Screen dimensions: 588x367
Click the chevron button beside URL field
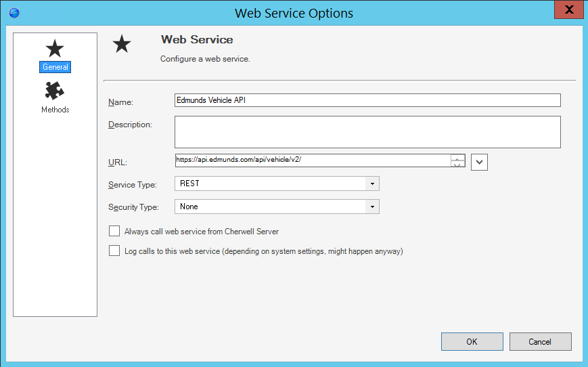(479, 162)
